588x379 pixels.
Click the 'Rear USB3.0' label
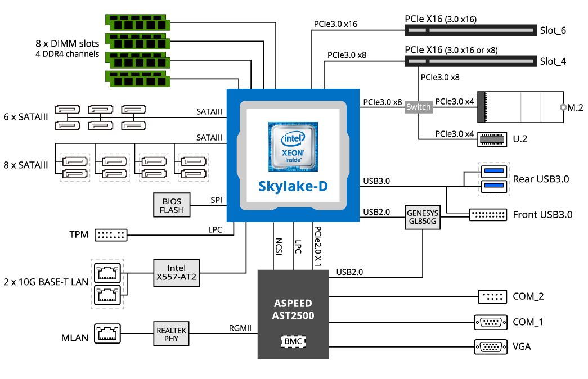pyautogui.click(x=541, y=179)
